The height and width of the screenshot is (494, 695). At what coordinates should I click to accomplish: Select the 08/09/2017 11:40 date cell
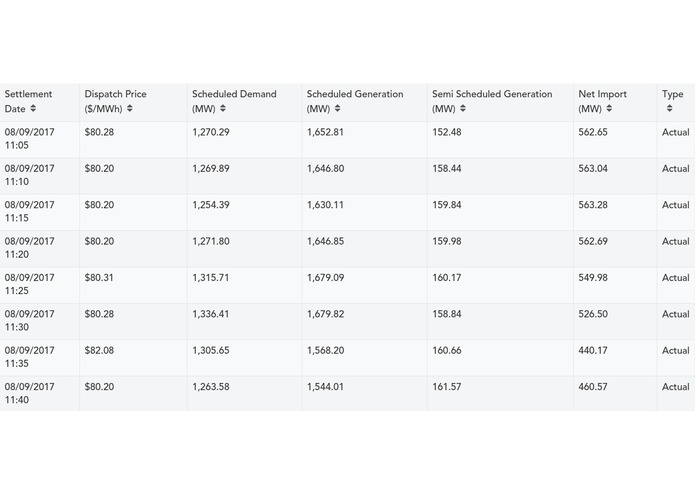pyautogui.click(x=29, y=393)
